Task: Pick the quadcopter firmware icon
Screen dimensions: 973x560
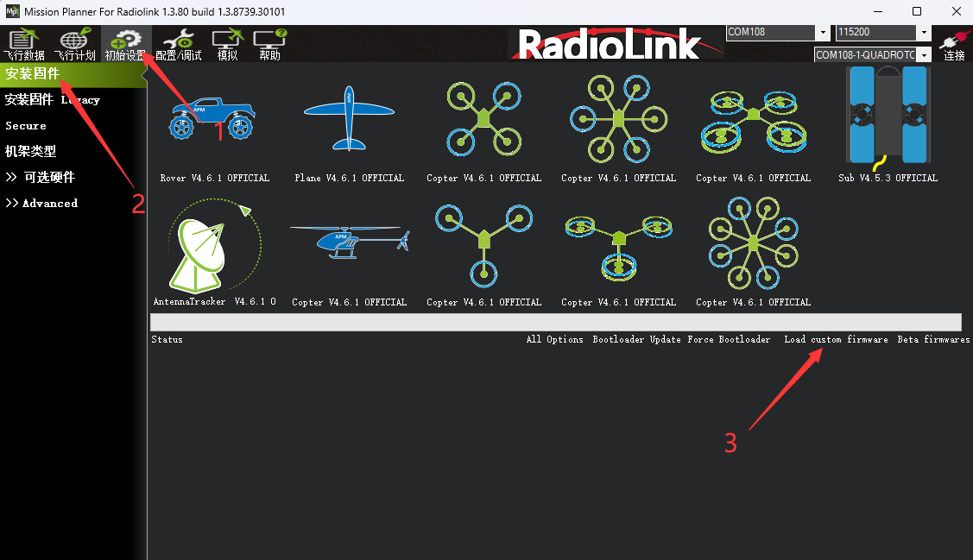Action: (483, 118)
